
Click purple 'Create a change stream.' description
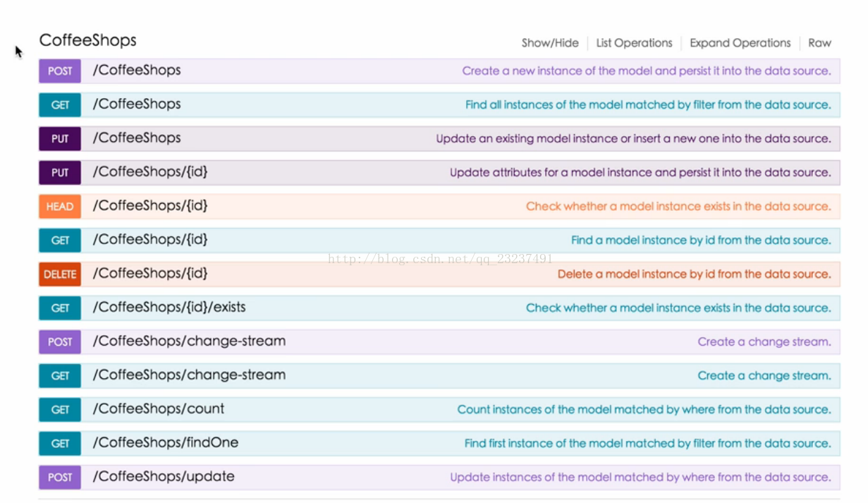click(764, 341)
